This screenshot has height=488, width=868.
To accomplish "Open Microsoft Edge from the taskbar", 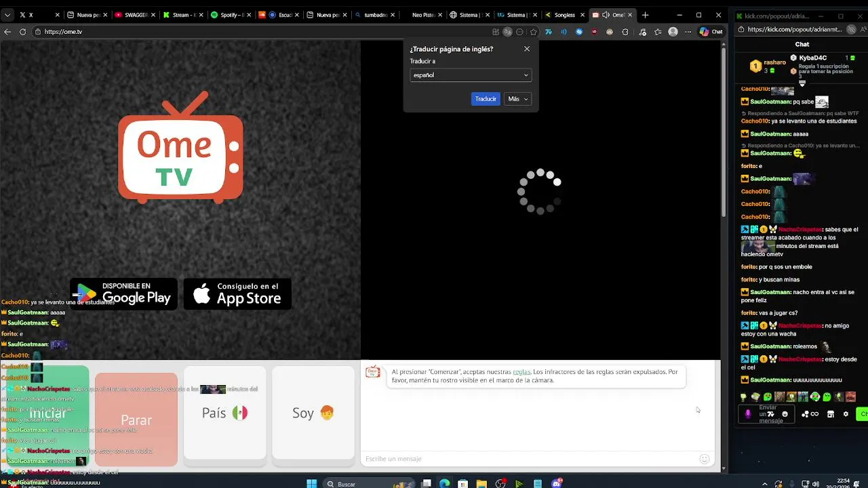I will pyautogui.click(x=444, y=484).
